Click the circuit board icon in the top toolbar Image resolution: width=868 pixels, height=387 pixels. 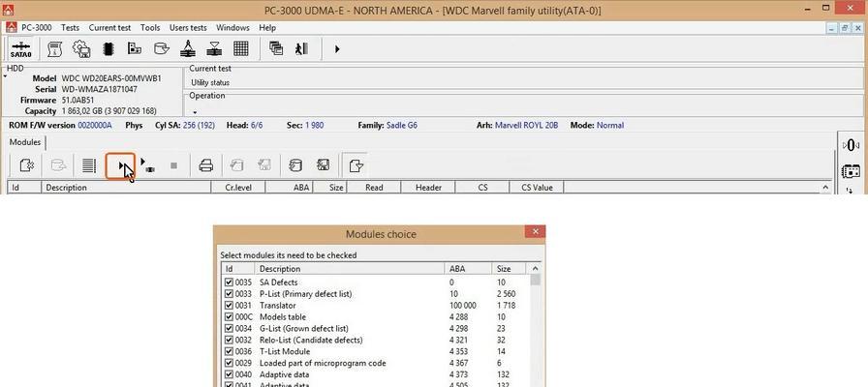pyautogui.click(x=135, y=49)
